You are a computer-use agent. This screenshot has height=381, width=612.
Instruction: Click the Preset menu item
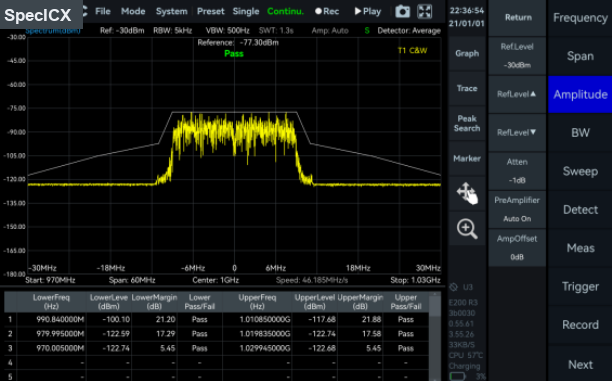pos(210,11)
